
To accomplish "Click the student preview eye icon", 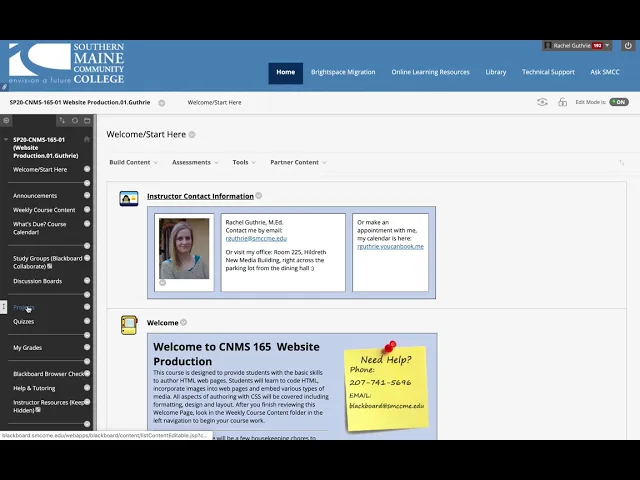I will [x=542, y=102].
